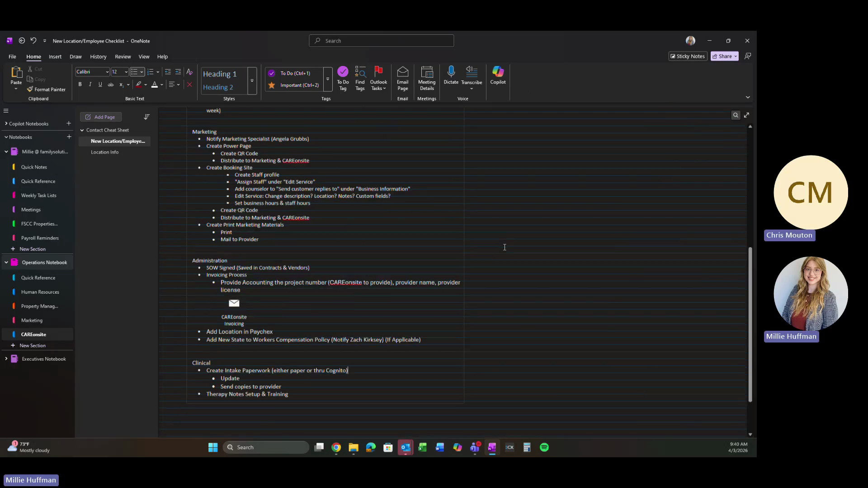Apply the font color

click(154, 84)
